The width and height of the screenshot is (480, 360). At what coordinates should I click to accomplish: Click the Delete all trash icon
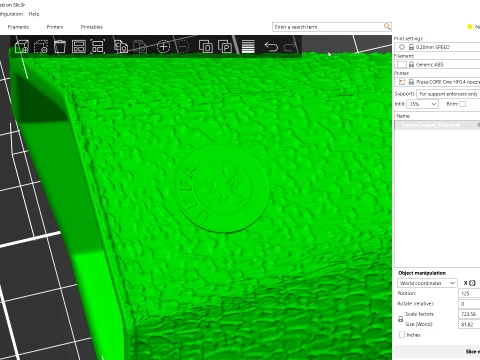click(60, 46)
